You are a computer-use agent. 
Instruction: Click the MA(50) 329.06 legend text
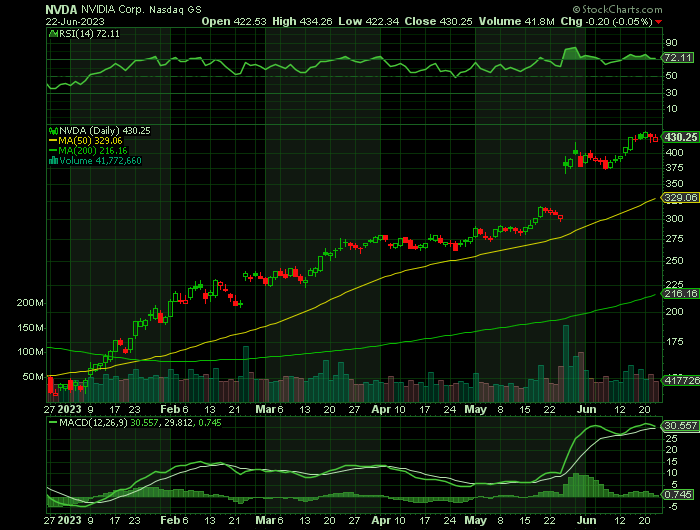tap(90, 141)
